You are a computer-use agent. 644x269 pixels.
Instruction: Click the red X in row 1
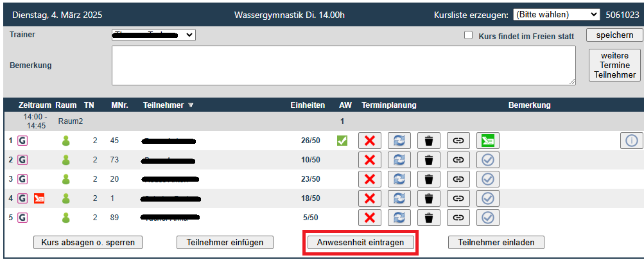click(x=369, y=141)
